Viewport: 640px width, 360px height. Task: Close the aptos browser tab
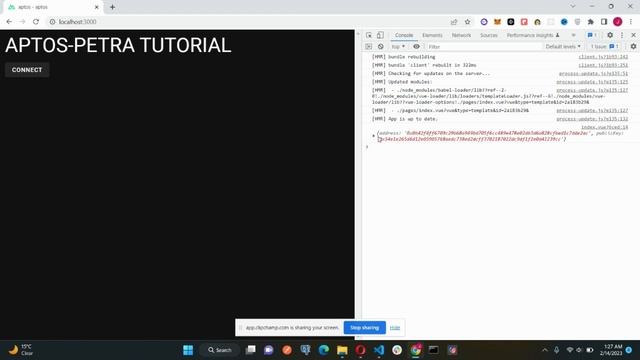(97, 7)
